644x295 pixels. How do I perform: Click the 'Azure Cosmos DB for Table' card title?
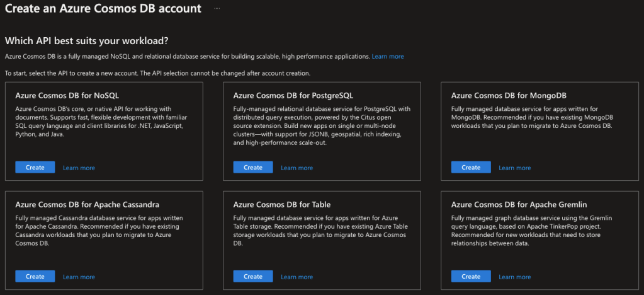click(x=282, y=205)
